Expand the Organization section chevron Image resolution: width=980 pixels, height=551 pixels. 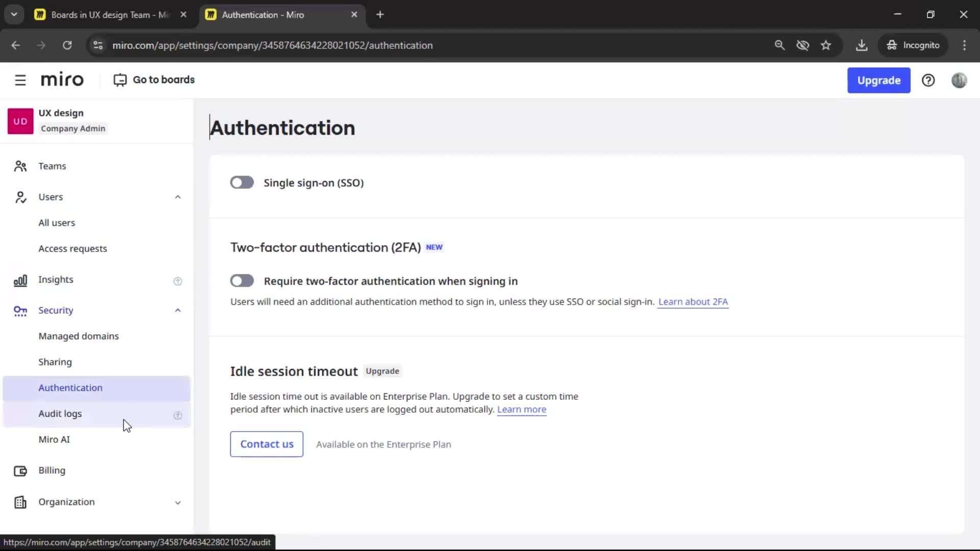(178, 503)
